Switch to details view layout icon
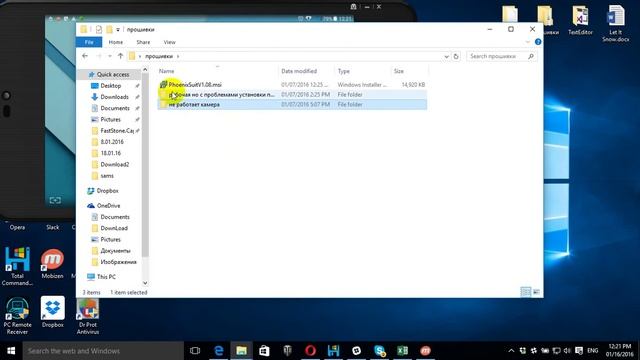640x360 pixels. click(526, 292)
